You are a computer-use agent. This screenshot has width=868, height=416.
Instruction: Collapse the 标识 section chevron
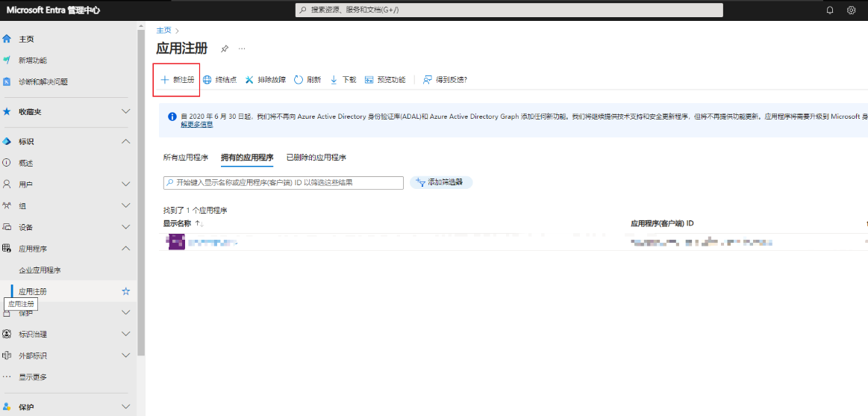tap(126, 141)
